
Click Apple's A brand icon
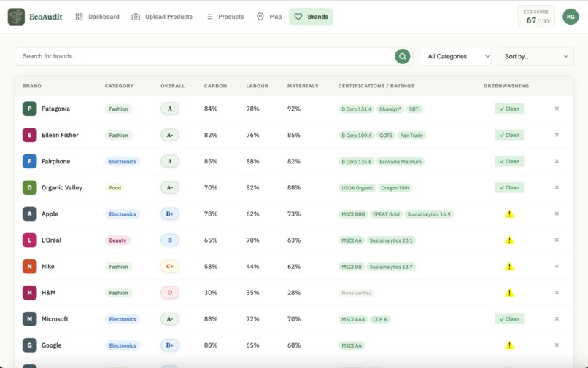30,214
